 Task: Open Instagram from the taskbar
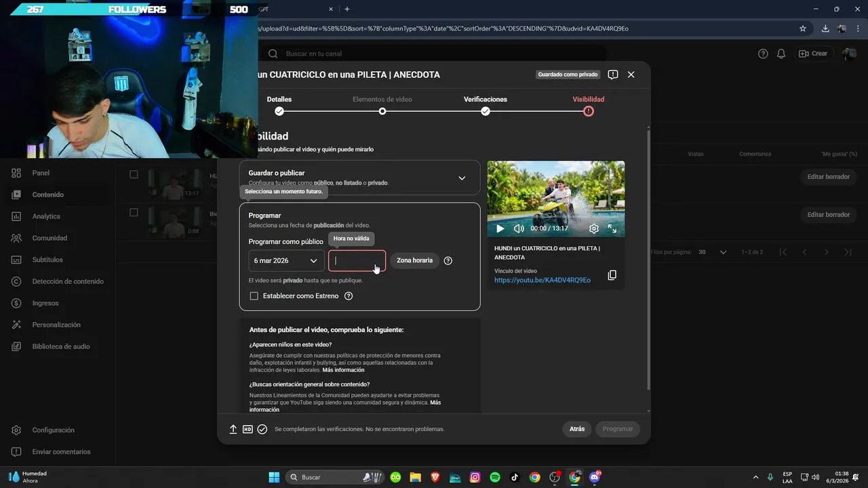pos(475,477)
